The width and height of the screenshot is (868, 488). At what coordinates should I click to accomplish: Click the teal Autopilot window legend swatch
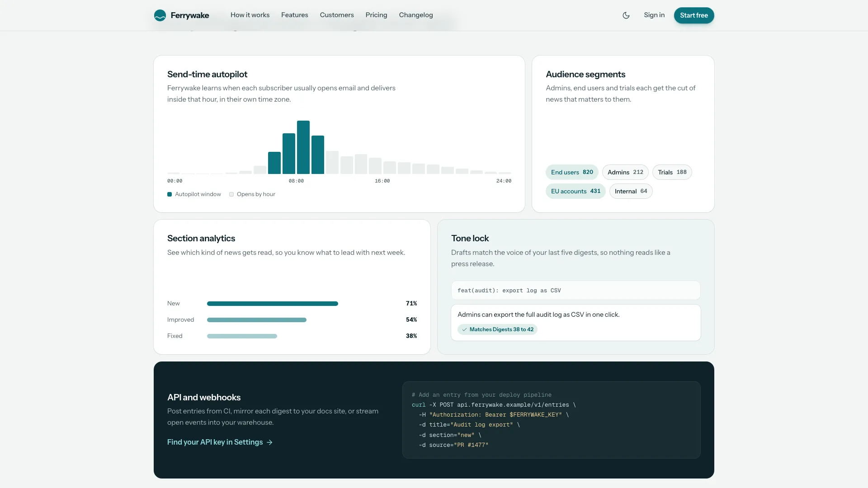tap(170, 194)
